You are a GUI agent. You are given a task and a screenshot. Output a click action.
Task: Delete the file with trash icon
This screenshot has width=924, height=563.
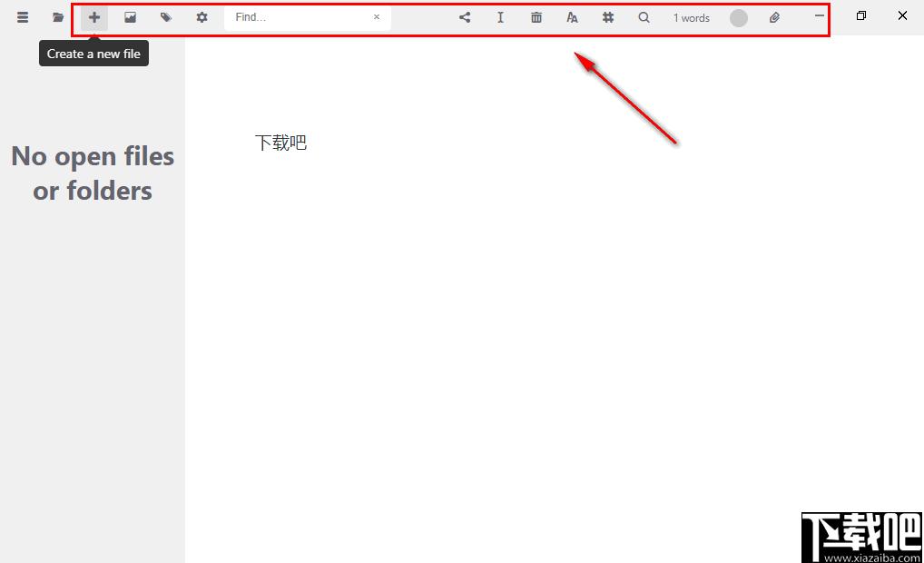536,17
